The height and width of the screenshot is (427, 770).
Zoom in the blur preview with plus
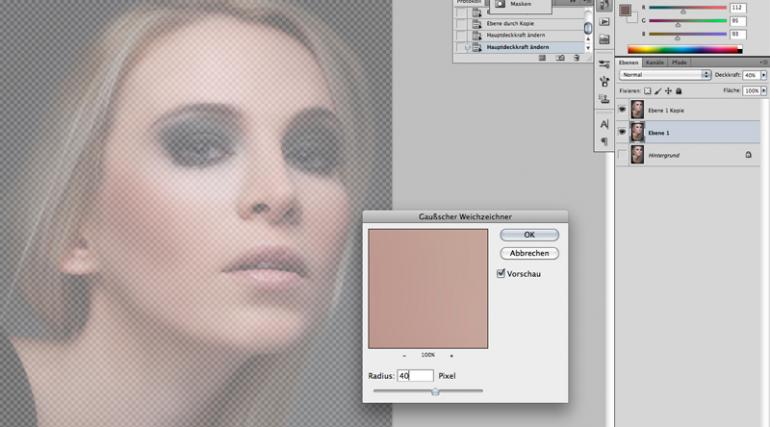(451, 355)
